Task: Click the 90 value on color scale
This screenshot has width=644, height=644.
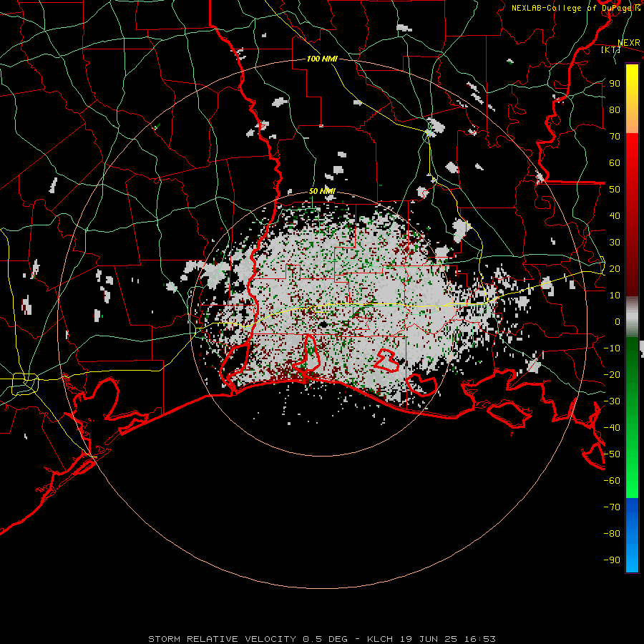Action: [x=615, y=84]
